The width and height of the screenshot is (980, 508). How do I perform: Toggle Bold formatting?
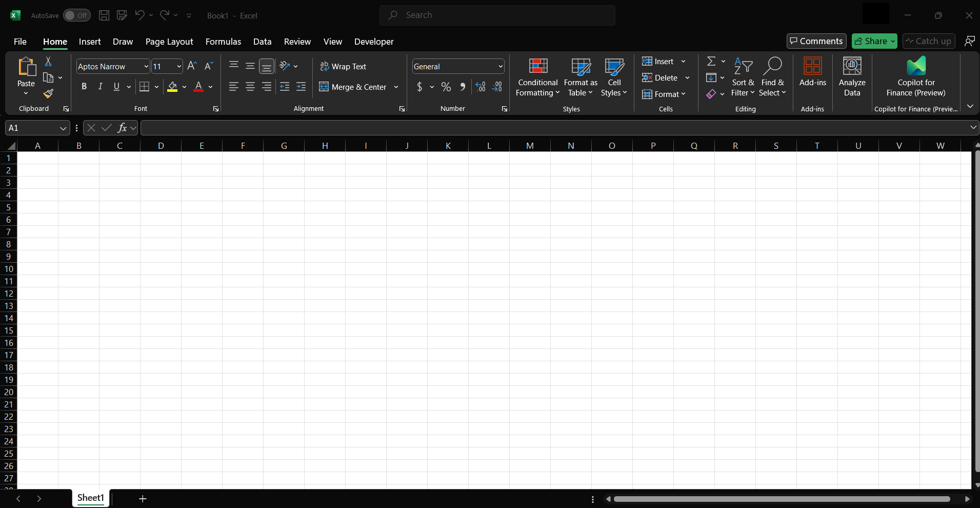[x=84, y=87]
